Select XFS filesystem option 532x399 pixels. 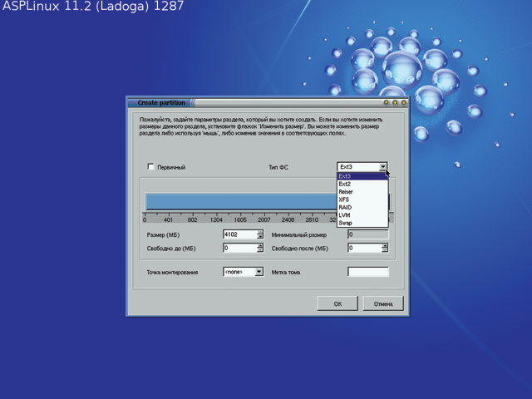pos(362,199)
